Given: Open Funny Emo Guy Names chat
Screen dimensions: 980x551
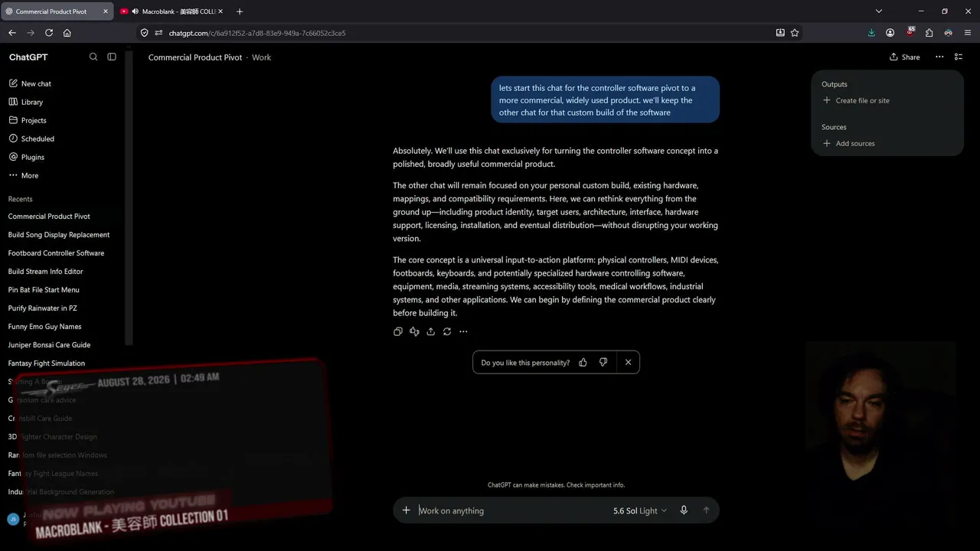Looking at the screenshot, I should click(x=45, y=327).
